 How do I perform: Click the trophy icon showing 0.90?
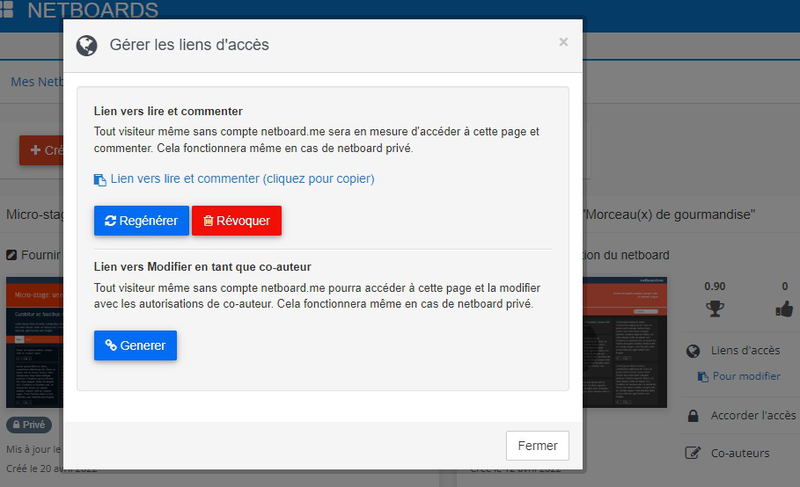click(715, 308)
